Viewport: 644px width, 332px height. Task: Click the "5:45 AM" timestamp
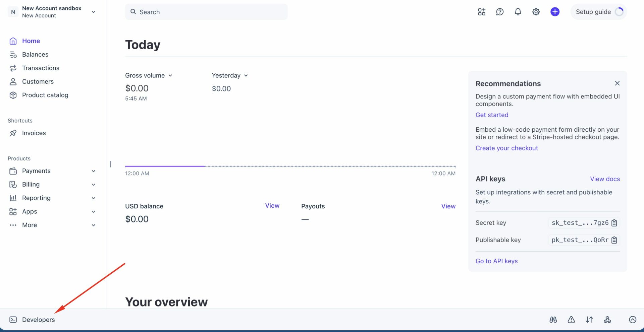click(x=136, y=98)
